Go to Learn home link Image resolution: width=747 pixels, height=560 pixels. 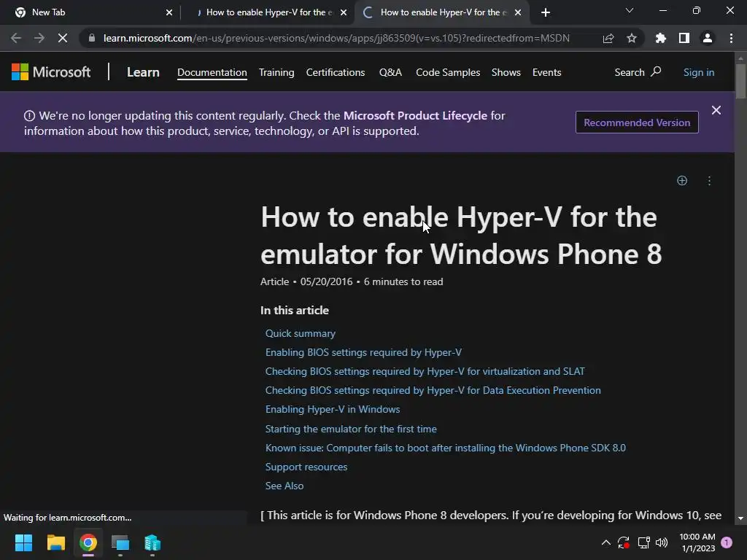pyautogui.click(x=143, y=72)
